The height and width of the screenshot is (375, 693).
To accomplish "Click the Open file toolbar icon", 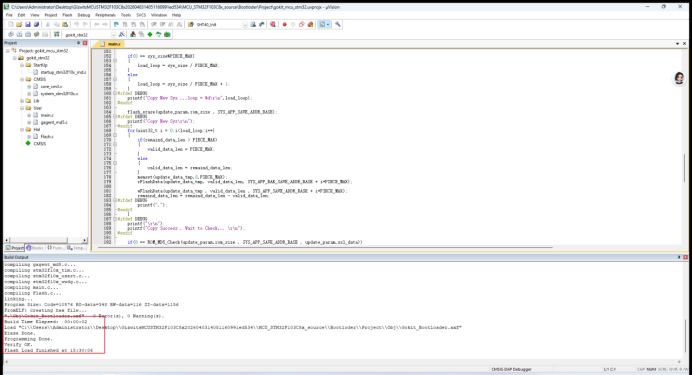I will click(19, 24).
